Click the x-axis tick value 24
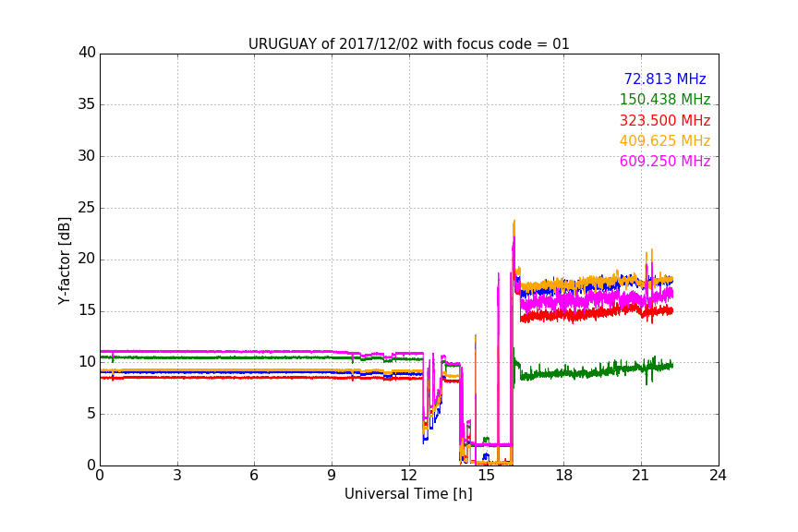 point(718,476)
